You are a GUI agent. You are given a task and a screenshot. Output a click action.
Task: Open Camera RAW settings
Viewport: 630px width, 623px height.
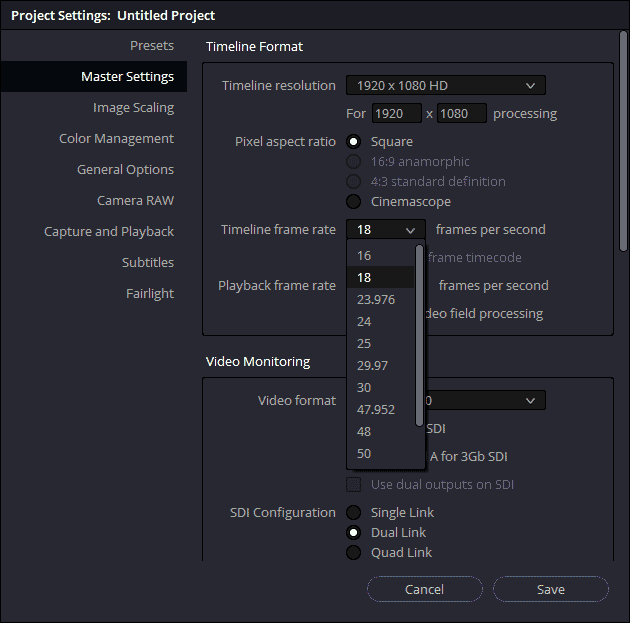[135, 200]
